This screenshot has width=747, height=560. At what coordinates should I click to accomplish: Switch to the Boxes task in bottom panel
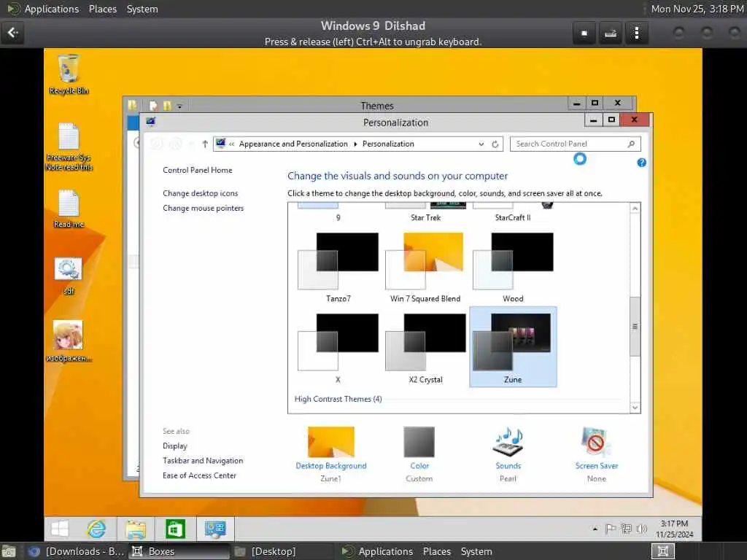coord(179,551)
